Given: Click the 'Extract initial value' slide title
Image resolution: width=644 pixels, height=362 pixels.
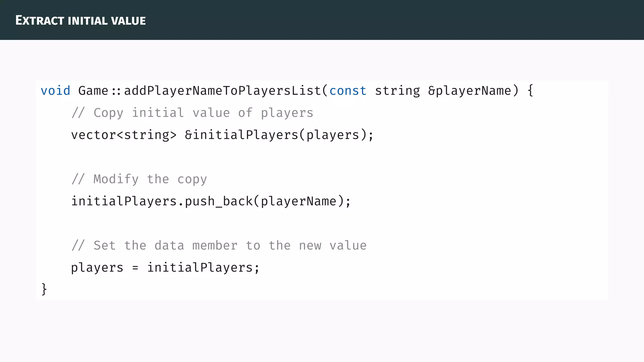Looking at the screenshot, I should 80,20.
